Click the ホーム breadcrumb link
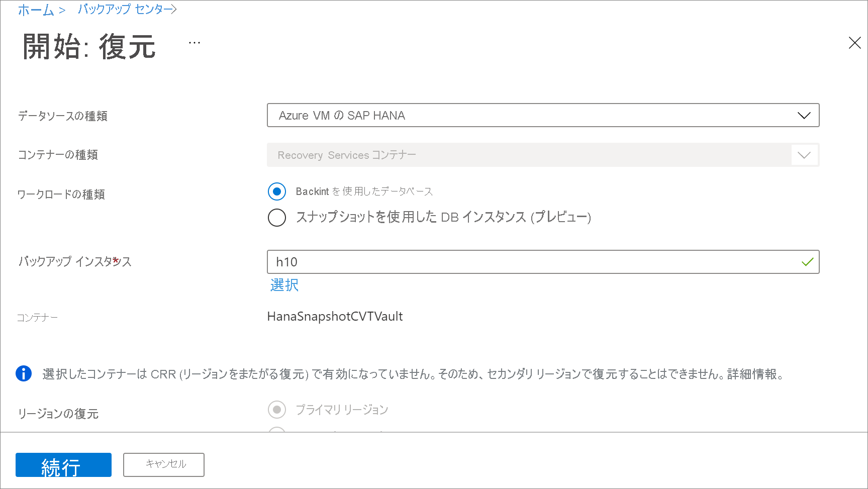This screenshot has width=868, height=489. click(x=36, y=10)
